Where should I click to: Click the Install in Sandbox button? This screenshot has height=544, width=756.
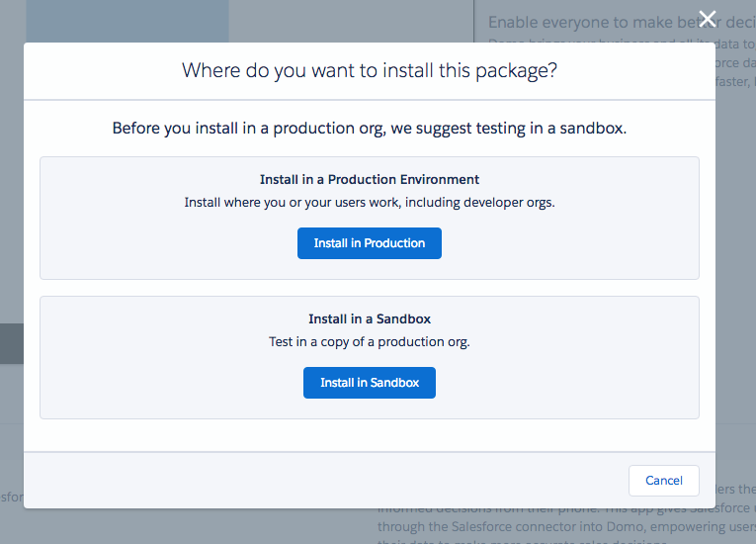coord(369,383)
